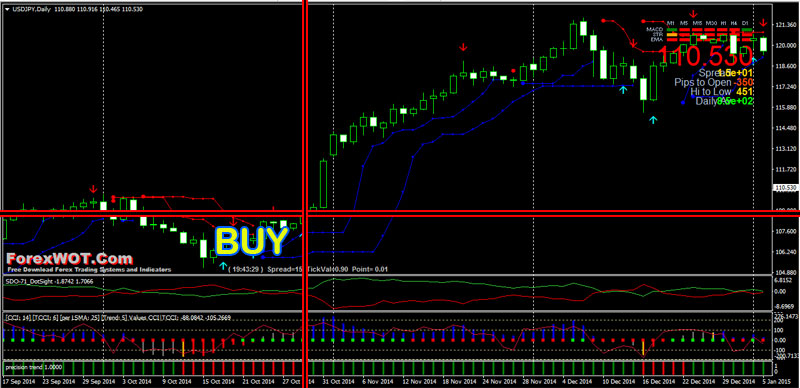Click the Pips to Open -350 readout

714,82
